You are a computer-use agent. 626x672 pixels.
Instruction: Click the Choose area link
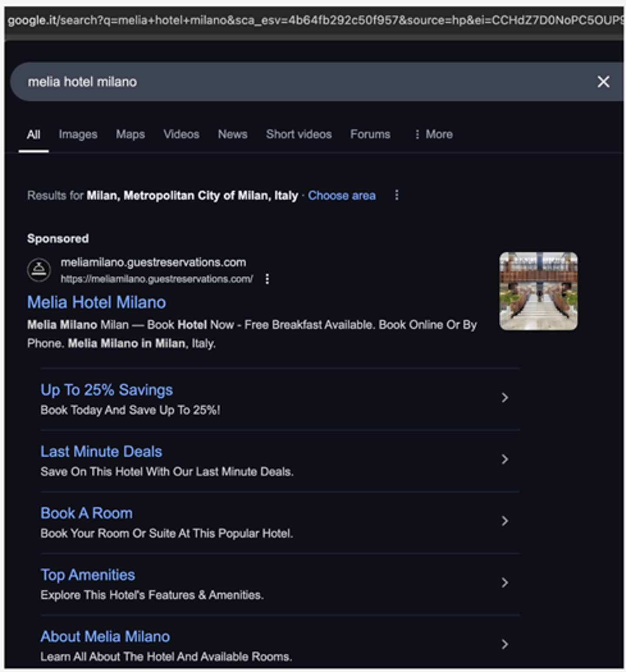[342, 196]
